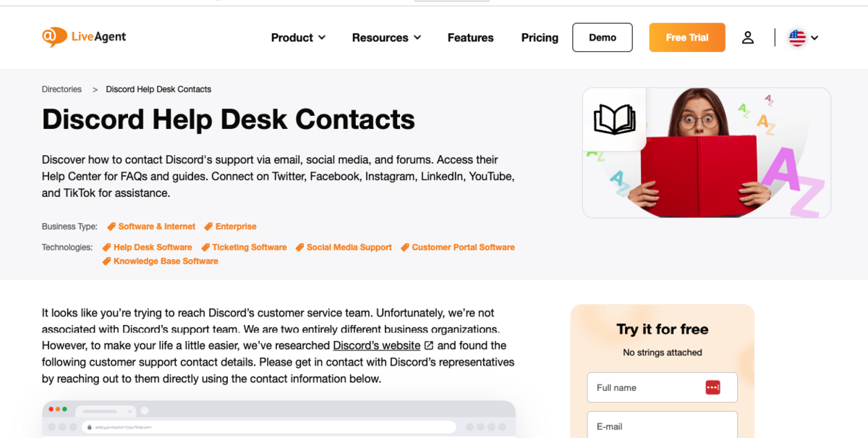Click the open book directory icon
Screen dimensions: 868x438
(x=614, y=119)
